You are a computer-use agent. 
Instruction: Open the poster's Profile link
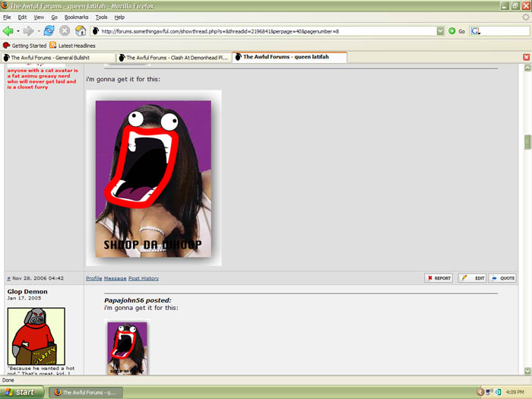coord(93,278)
